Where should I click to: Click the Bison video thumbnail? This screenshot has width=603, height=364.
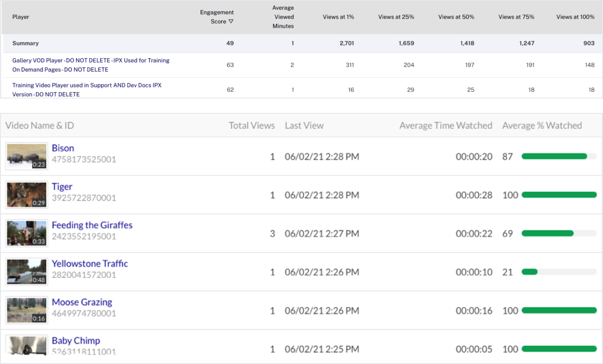pos(27,156)
